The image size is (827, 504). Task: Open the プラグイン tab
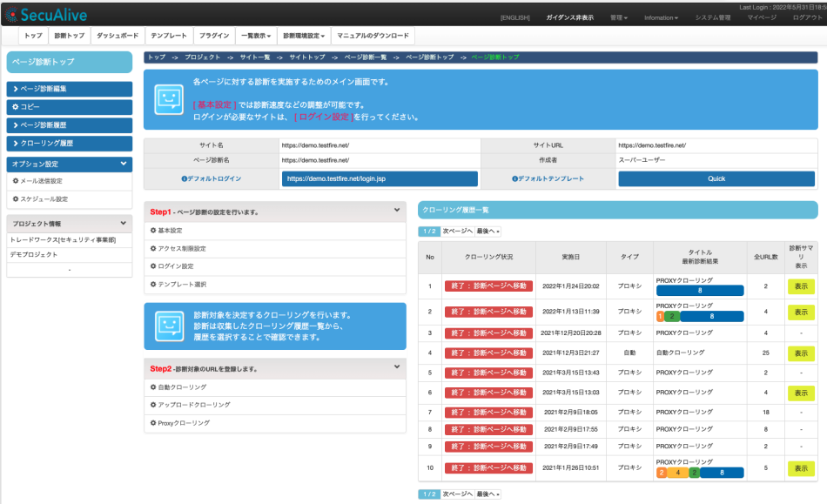(x=214, y=36)
